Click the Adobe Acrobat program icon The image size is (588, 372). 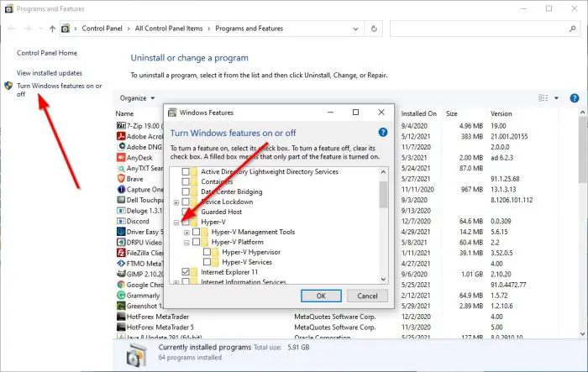(121, 136)
